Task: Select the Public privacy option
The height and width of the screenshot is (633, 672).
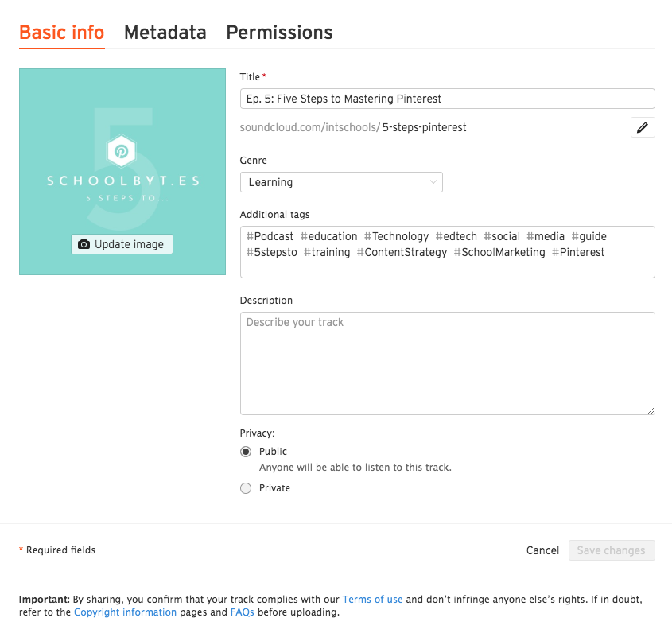Action: (x=246, y=452)
